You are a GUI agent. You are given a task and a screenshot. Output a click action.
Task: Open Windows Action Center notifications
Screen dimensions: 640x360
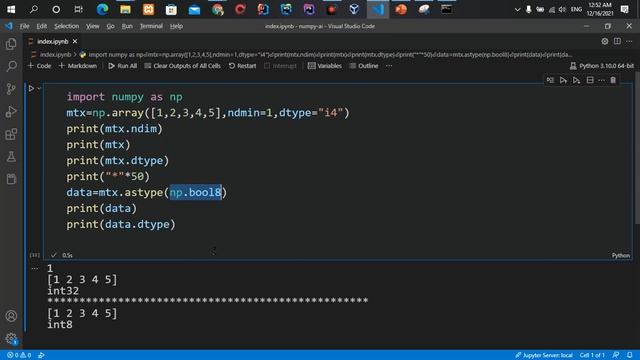coord(624,9)
